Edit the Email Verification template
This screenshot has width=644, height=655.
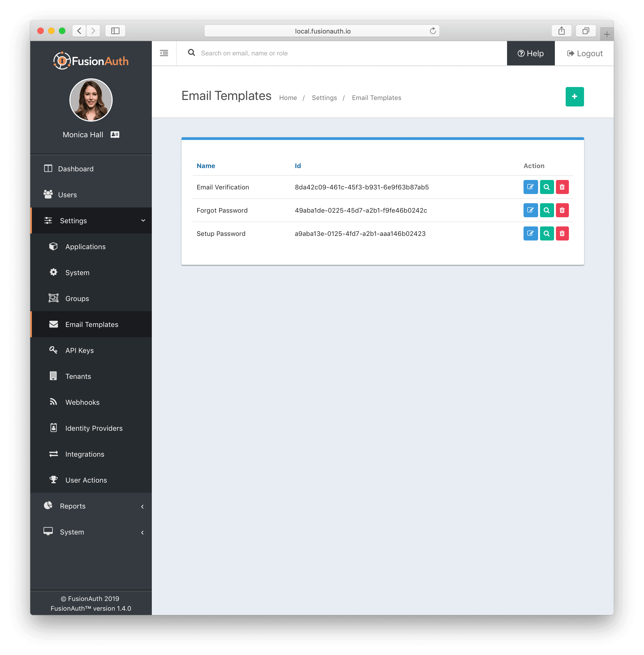[530, 187]
